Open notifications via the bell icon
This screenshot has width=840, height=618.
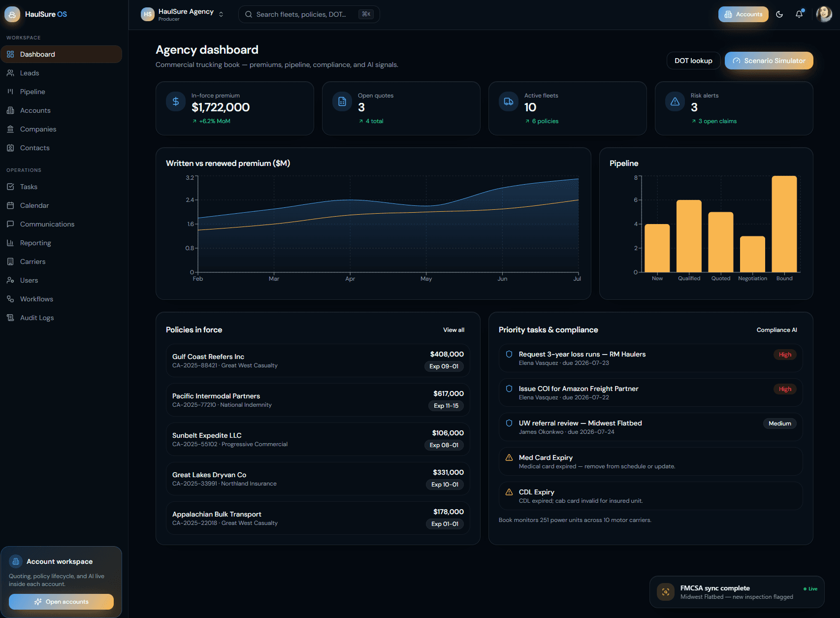pos(799,14)
